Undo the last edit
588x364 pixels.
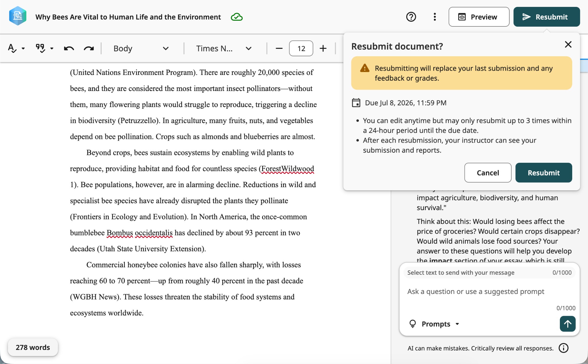click(x=69, y=48)
